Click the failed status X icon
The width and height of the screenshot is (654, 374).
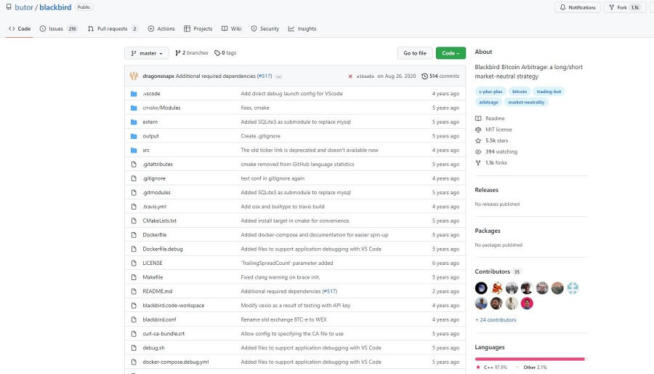coord(350,76)
